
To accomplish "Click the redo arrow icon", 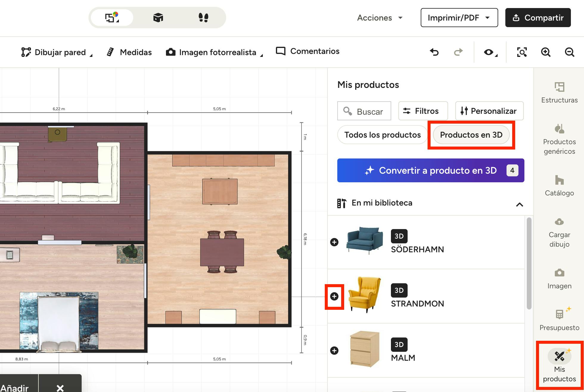I will [458, 52].
